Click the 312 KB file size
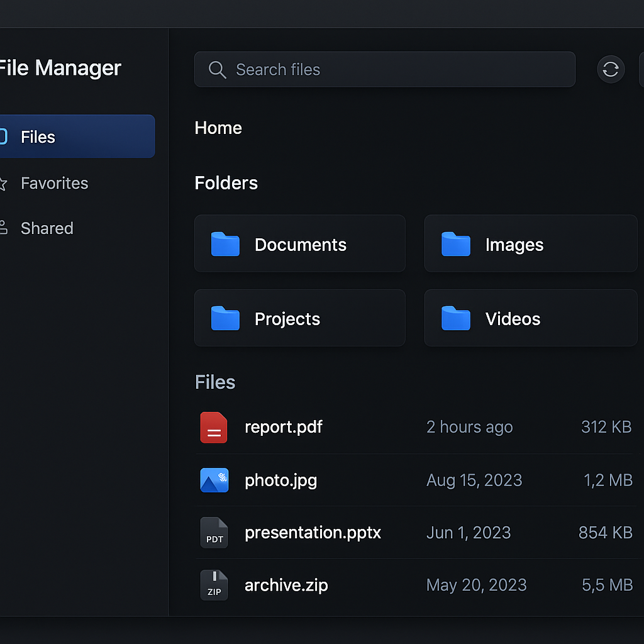644x644 pixels. (606, 427)
